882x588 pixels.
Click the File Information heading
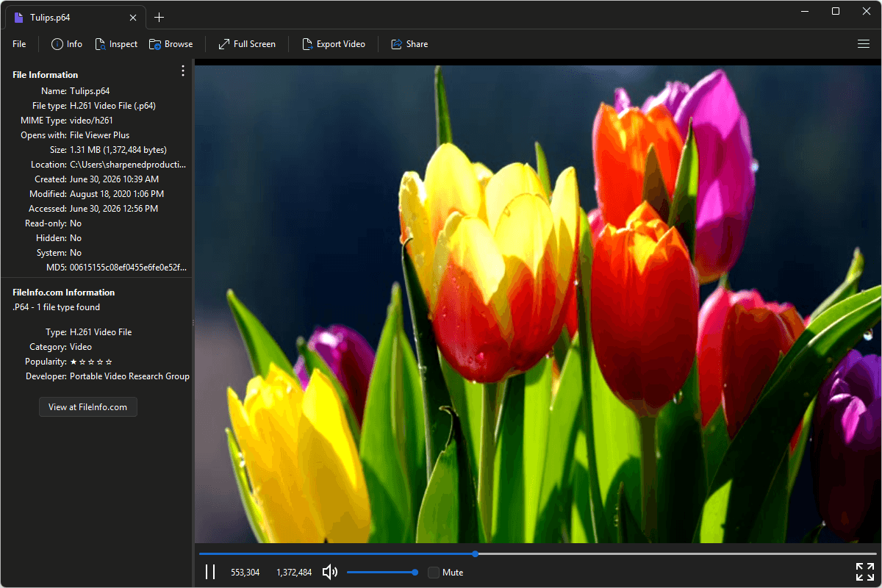pyautogui.click(x=45, y=75)
